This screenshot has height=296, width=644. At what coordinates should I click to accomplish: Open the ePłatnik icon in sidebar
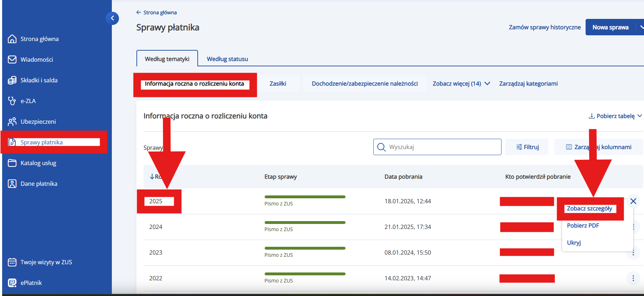[x=12, y=283]
